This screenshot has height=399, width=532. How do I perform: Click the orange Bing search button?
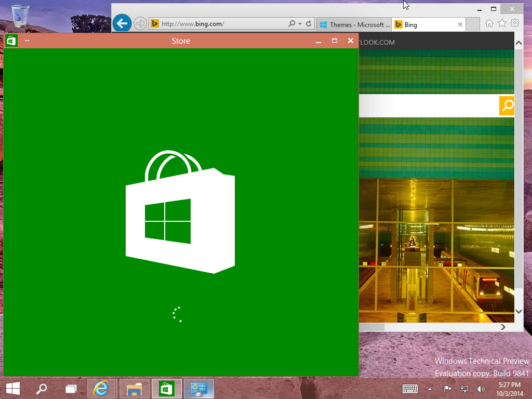pyautogui.click(x=507, y=105)
